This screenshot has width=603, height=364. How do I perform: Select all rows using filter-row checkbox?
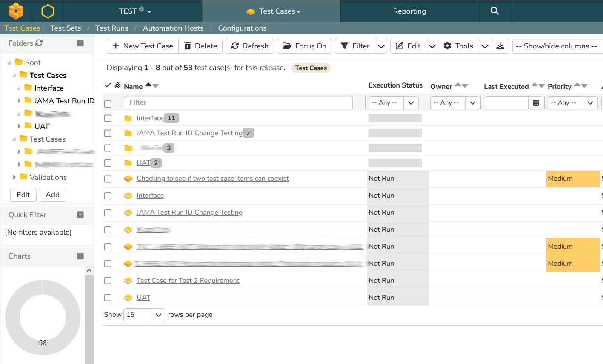point(108,104)
